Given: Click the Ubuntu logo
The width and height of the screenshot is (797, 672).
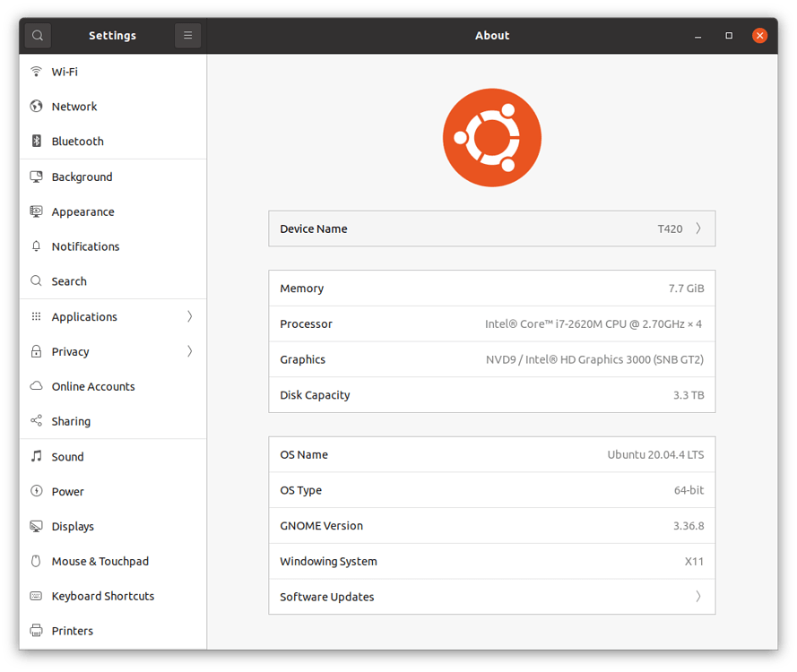Looking at the screenshot, I should point(492,137).
